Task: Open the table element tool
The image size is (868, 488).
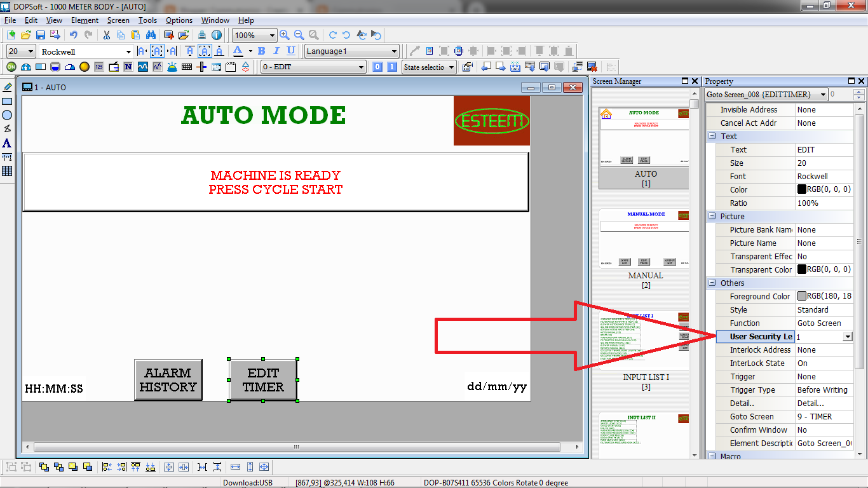Action: 8,170
